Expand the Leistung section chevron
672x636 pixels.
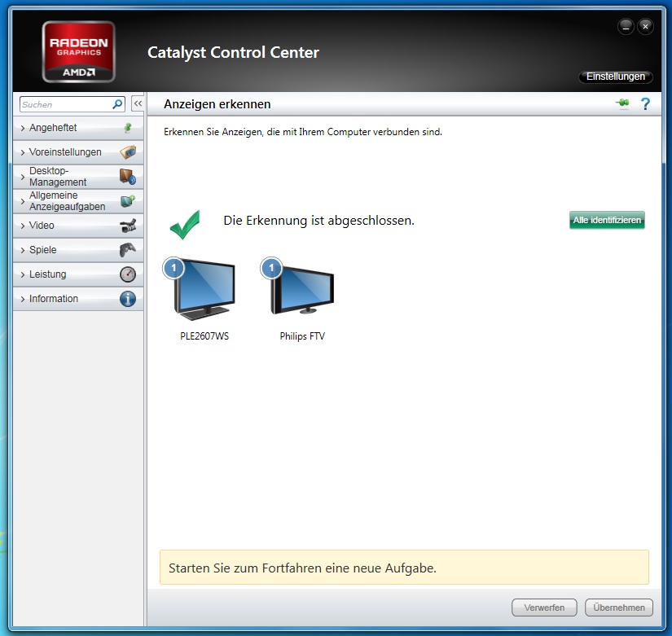coord(23,274)
